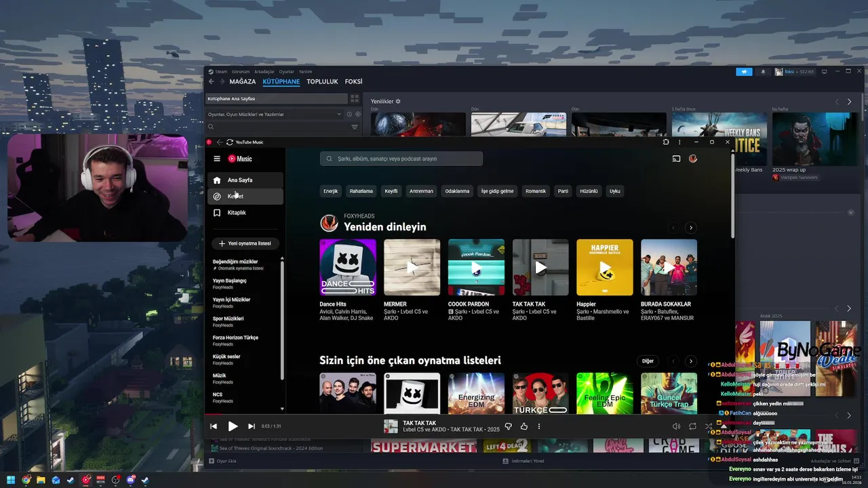
Task: Open Kitaplık in the sidebar
Action: point(245,213)
